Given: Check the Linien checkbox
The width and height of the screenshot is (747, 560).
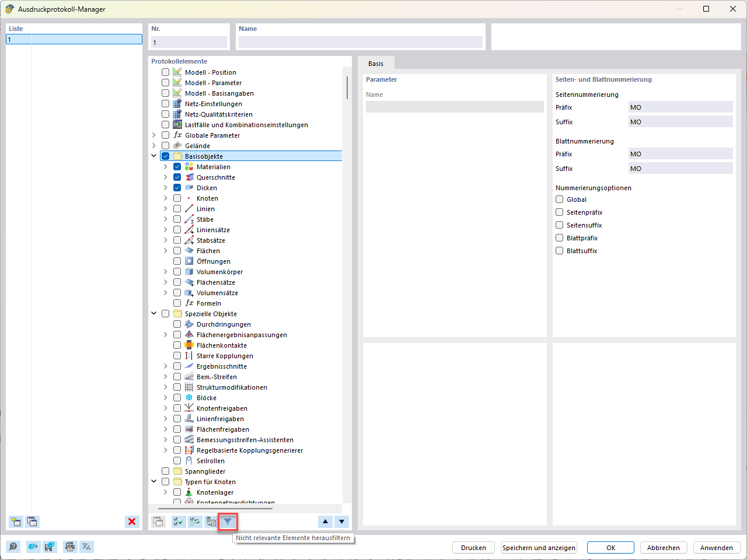Looking at the screenshot, I should (177, 209).
